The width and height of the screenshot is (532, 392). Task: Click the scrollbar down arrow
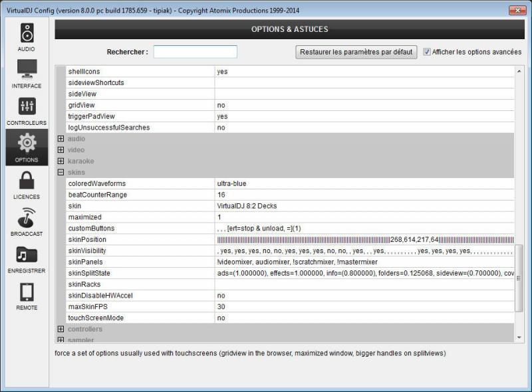(x=519, y=338)
